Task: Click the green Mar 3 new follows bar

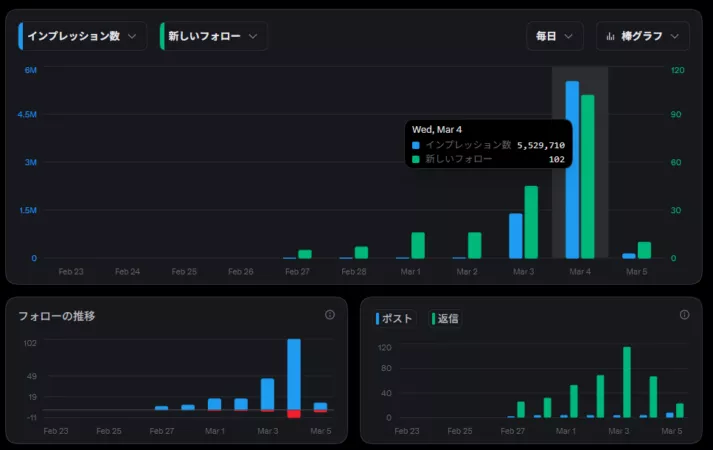Action: pyautogui.click(x=531, y=222)
